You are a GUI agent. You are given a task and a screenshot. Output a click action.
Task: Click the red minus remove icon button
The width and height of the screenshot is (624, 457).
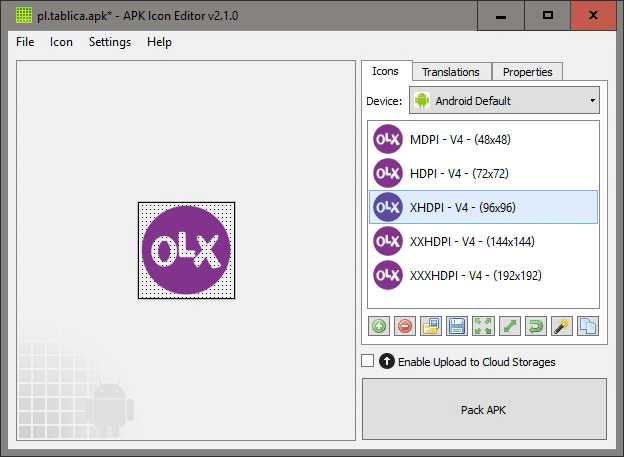405,326
